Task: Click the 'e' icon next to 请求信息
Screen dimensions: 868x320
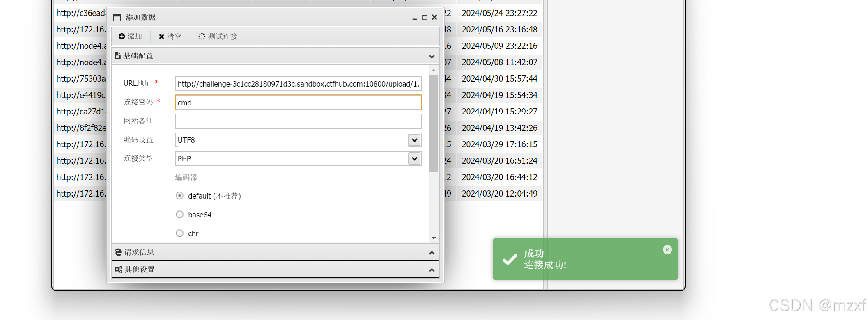Action: 118,252
